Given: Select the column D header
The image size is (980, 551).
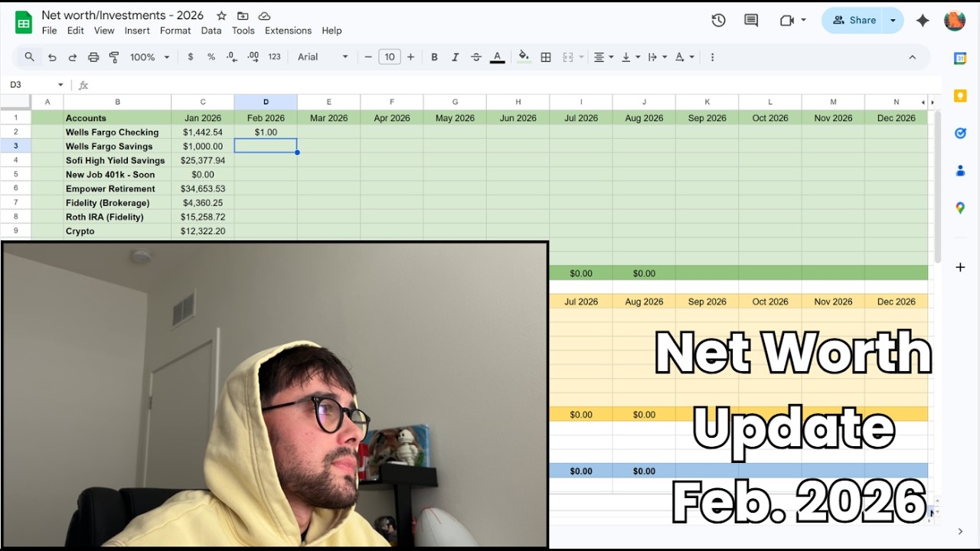Looking at the screenshot, I should (266, 102).
